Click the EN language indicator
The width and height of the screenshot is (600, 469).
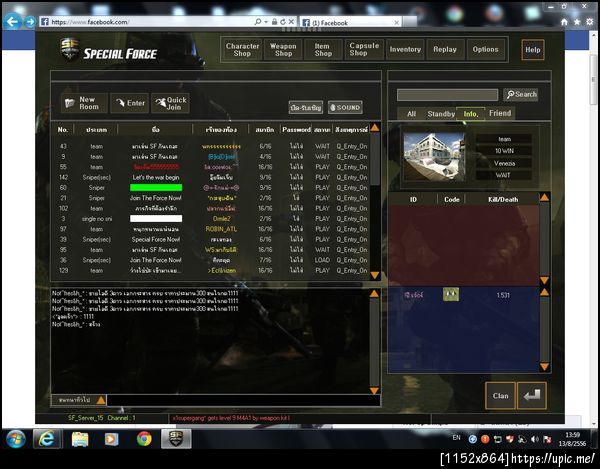457,438
